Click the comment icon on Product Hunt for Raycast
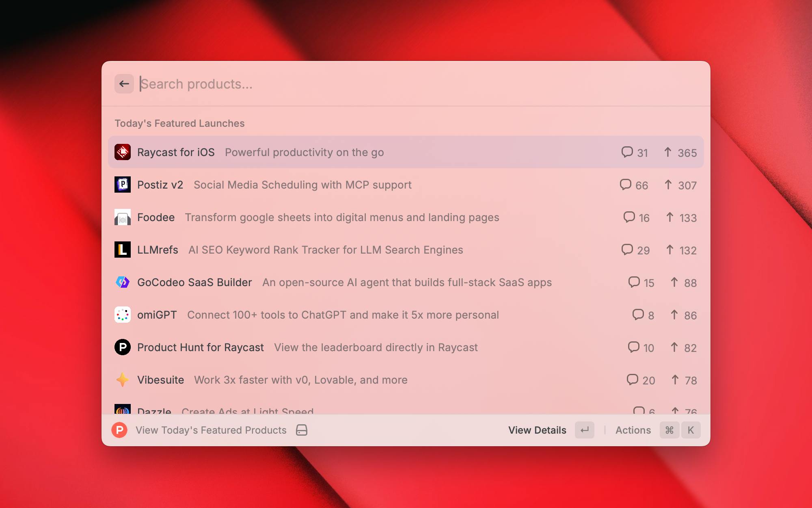Screen dimensions: 812x508 (633, 347)
